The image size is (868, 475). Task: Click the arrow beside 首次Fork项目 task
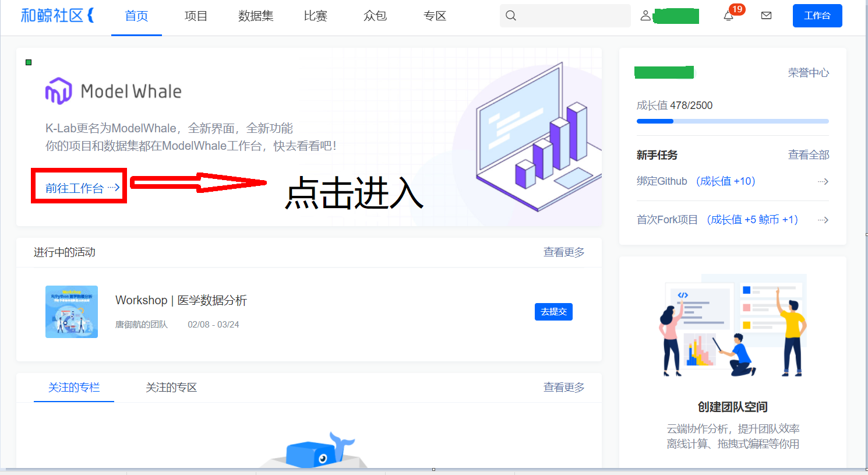[x=823, y=220]
